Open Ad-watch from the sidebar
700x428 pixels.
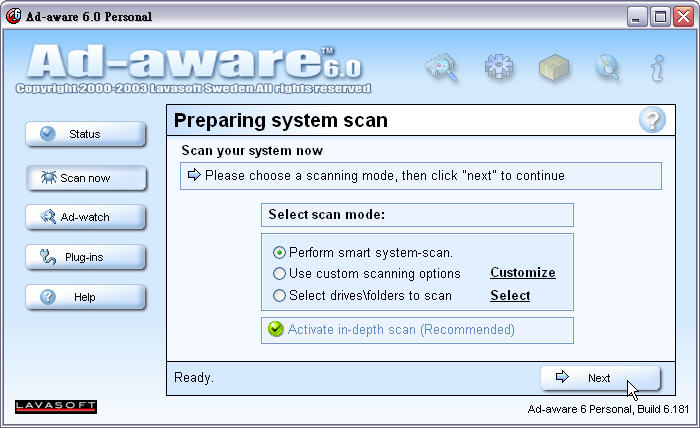(86, 217)
